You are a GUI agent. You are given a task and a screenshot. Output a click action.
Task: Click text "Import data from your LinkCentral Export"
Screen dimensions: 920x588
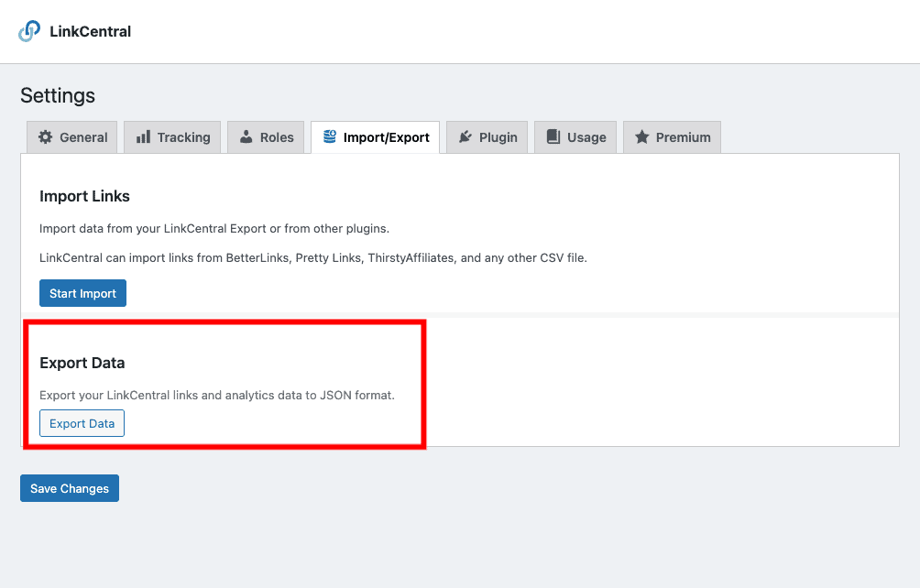[152, 229]
